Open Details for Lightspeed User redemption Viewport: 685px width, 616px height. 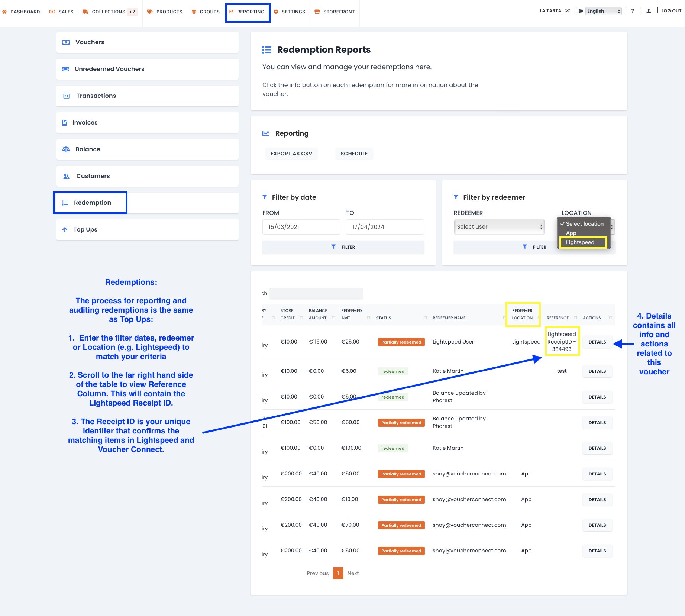[x=597, y=342]
